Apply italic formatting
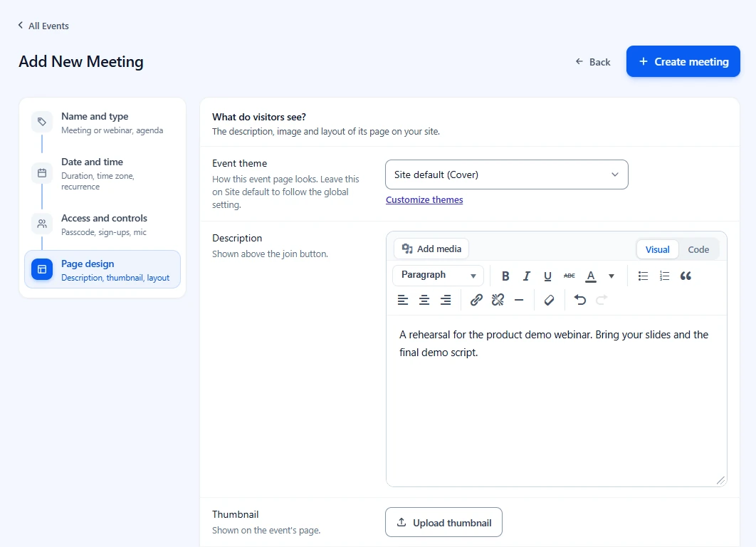The height and width of the screenshot is (547, 756). pyautogui.click(x=527, y=276)
